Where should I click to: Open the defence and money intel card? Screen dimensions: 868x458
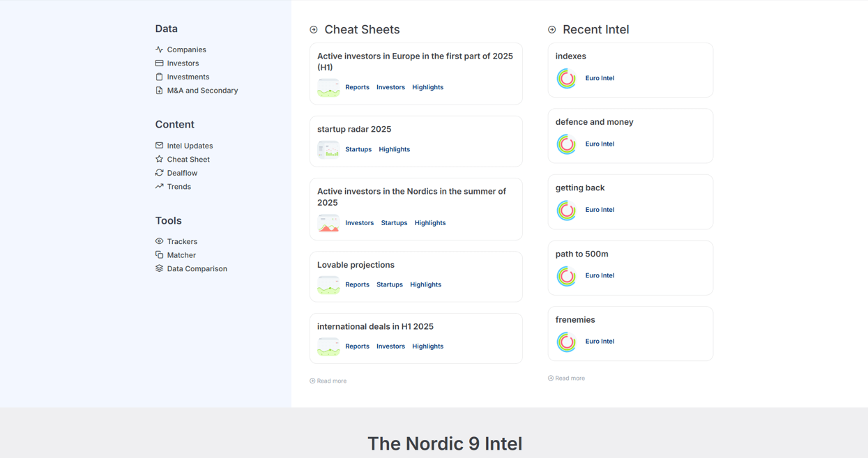(x=594, y=122)
